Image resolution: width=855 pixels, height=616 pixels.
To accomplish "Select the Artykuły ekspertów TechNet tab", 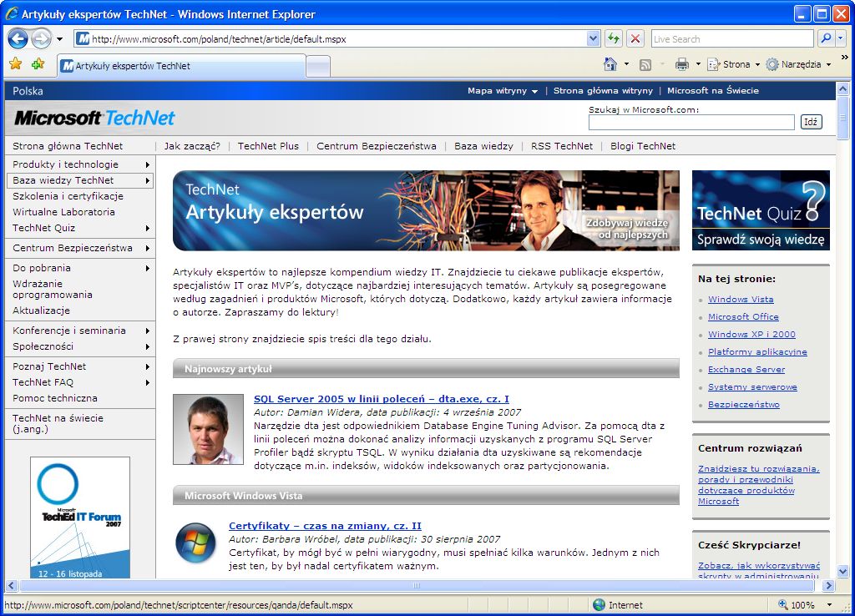I will pos(181,66).
